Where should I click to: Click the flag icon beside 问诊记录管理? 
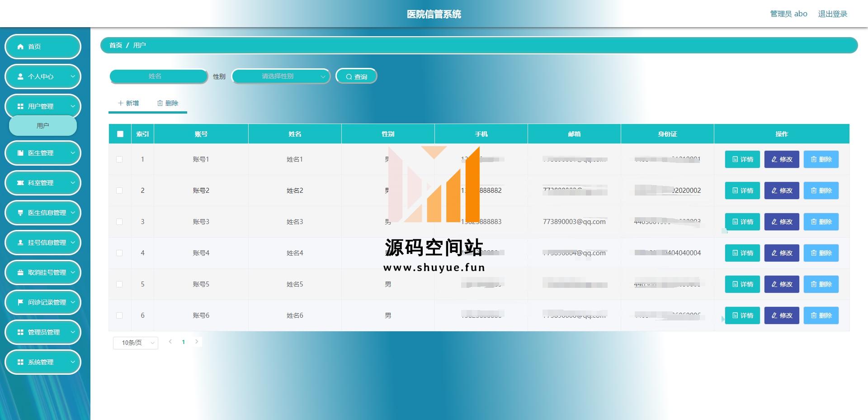(20, 302)
